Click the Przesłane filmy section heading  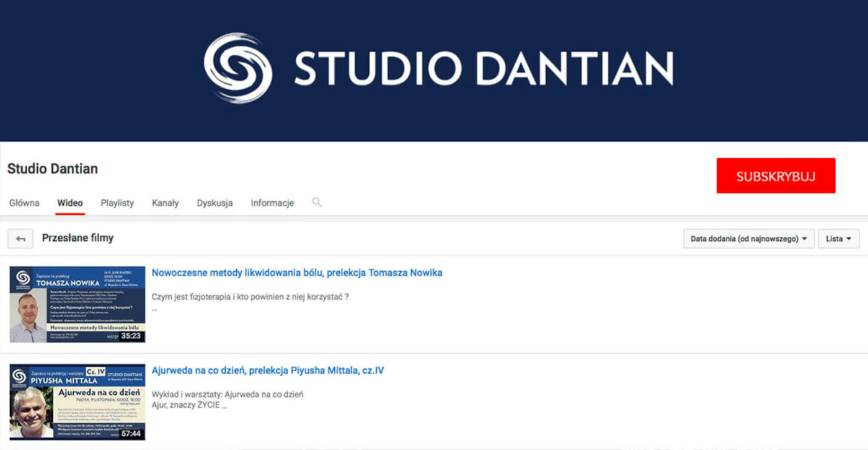pos(77,238)
